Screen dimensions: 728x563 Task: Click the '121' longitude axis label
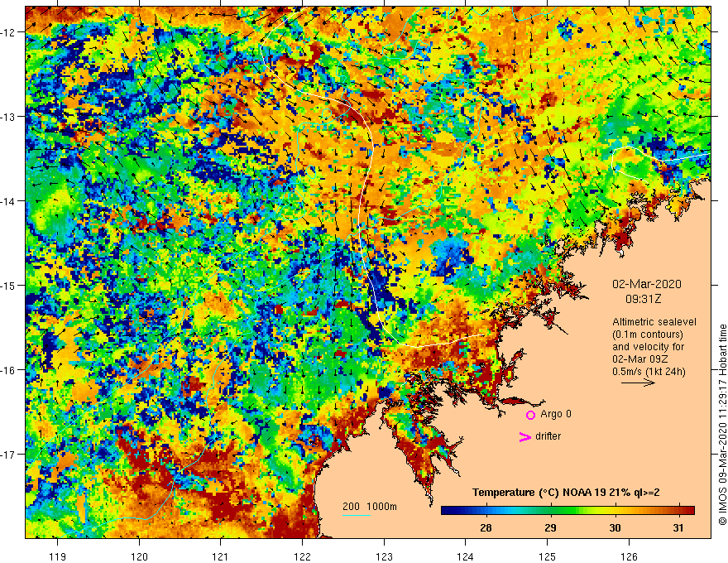point(220,556)
